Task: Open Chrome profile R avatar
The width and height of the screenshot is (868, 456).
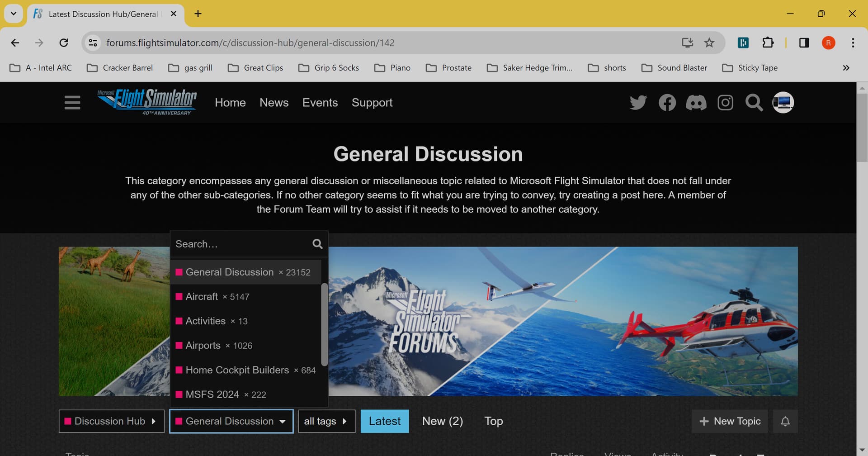Action: [828, 43]
